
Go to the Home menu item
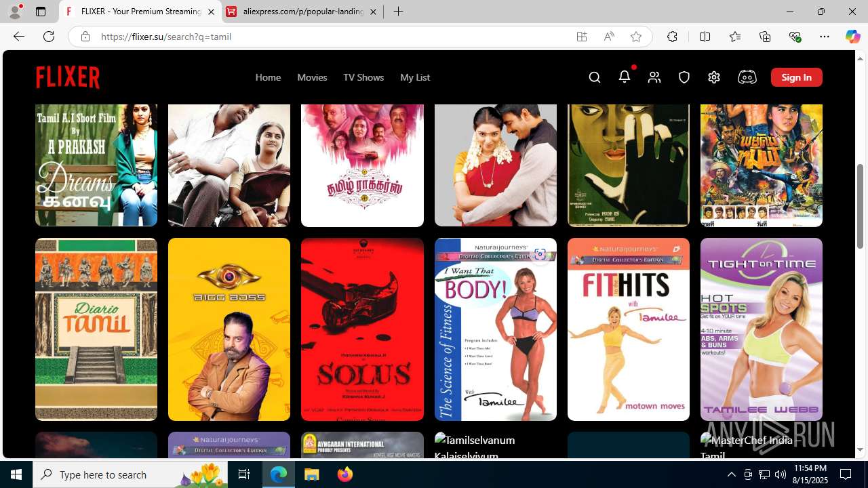click(x=268, y=77)
